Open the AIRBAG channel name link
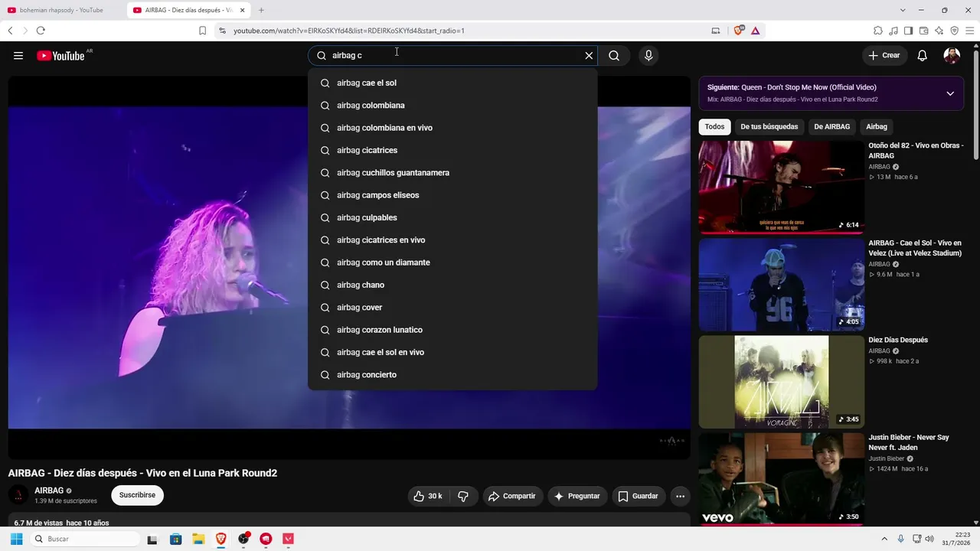This screenshot has width=980, height=551. pyautogui.click(x=49, y=491)
